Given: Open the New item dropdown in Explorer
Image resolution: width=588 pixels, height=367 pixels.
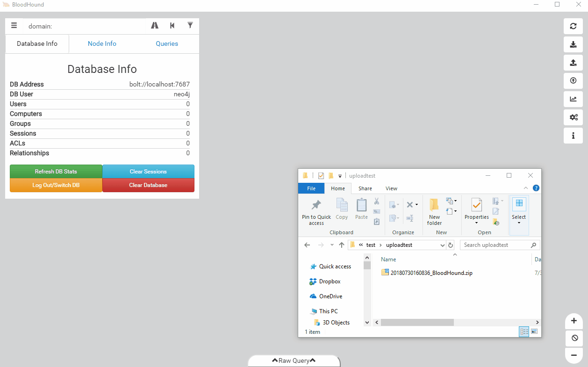Looking at the screenshot, I should click(x=455, y=201).
